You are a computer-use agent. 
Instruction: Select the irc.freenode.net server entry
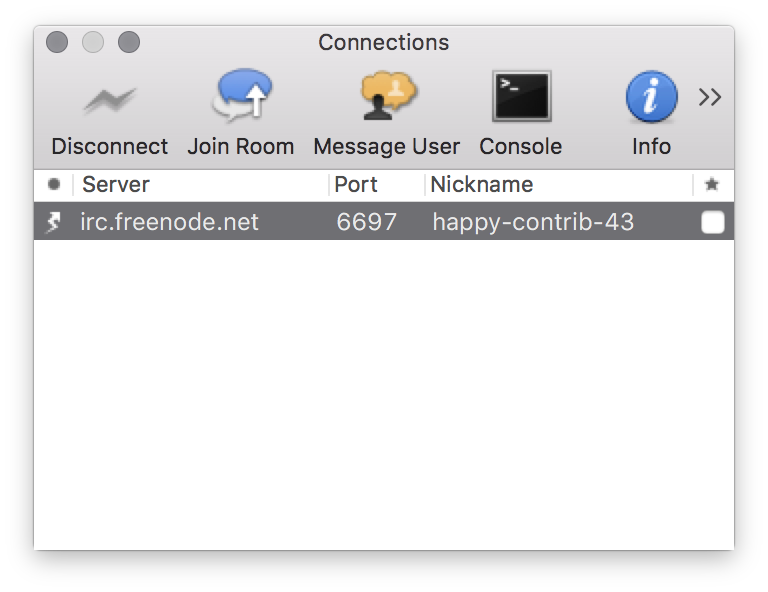(x=169, y=222)
